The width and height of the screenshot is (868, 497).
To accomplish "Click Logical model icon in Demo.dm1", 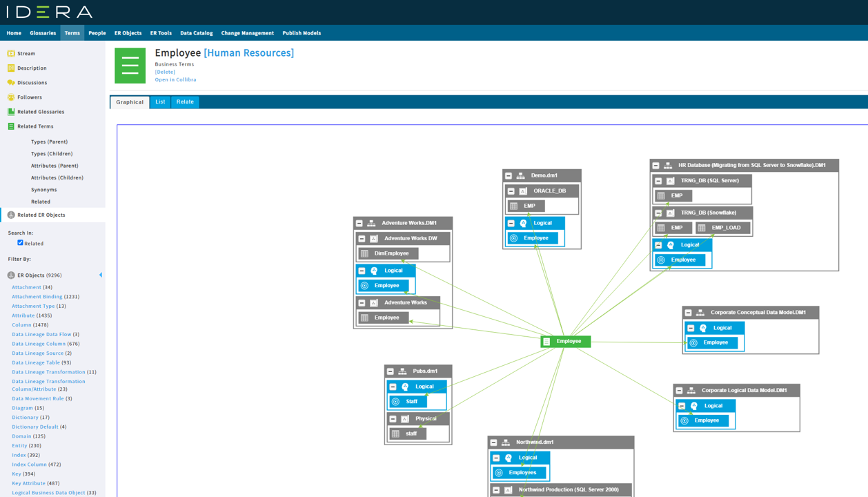I will click(523, 223).
